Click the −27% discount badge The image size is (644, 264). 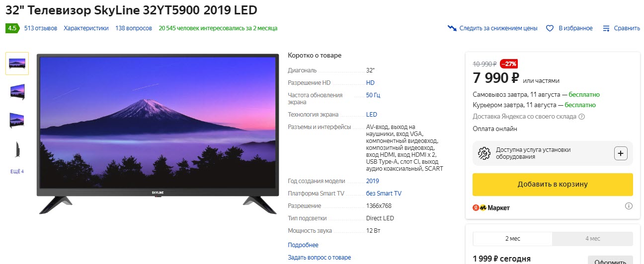coord(509,64)
